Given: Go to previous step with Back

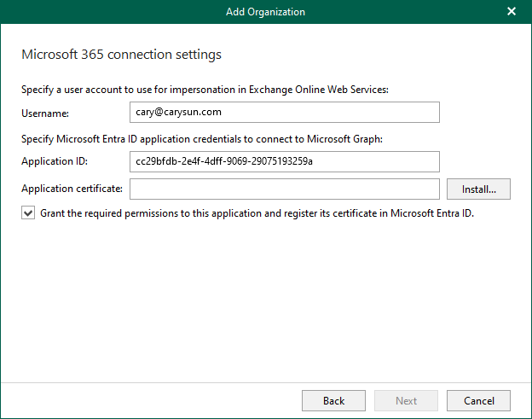Looking at the screenshot, I should (333, 401).
